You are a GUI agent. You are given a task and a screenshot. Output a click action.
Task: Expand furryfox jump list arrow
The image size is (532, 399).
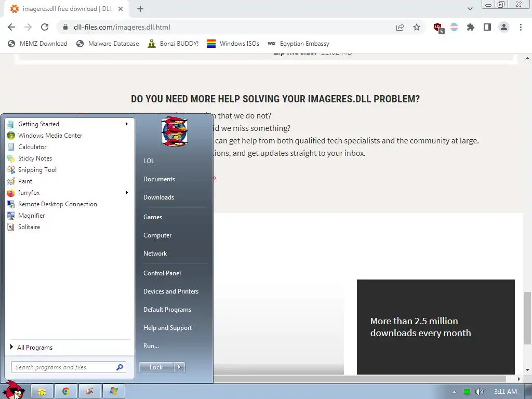[x=127, y=193]
